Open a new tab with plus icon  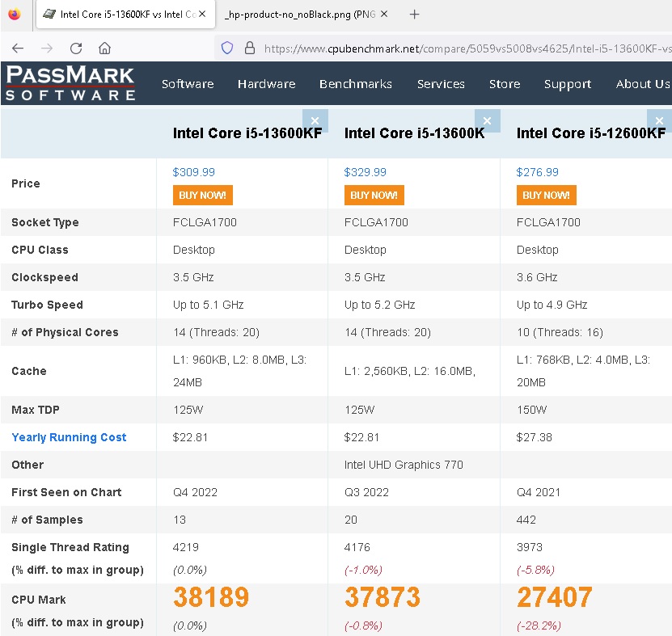tap(414, 15)
